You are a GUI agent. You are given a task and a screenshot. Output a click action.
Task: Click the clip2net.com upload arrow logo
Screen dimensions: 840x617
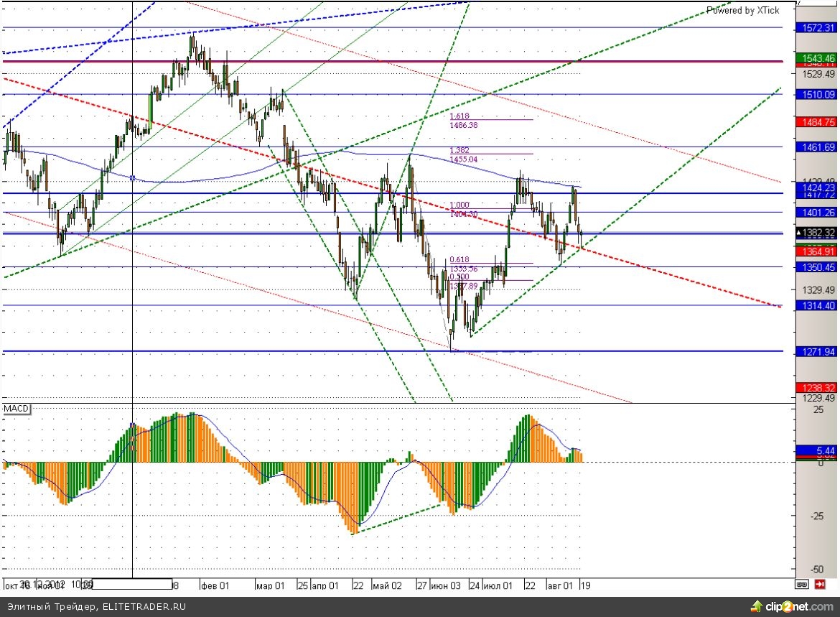pos(756,606)
